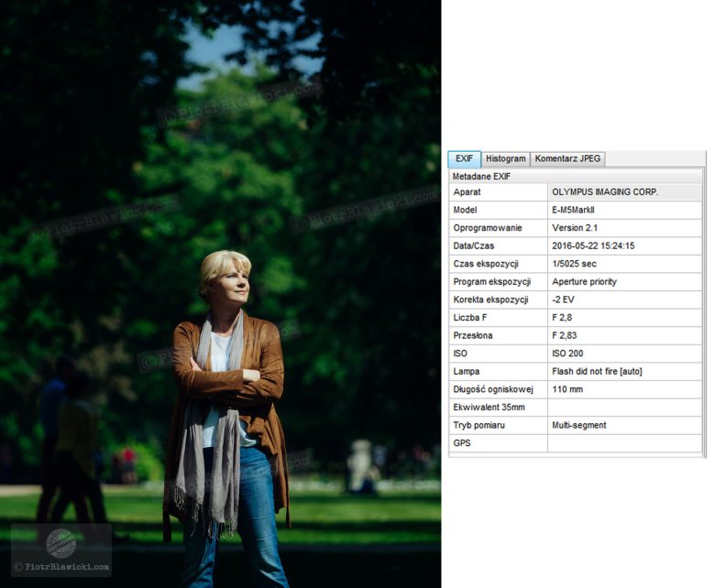Click the circular watermark logo on photo

pyautogui.click(x=60, y=543)
